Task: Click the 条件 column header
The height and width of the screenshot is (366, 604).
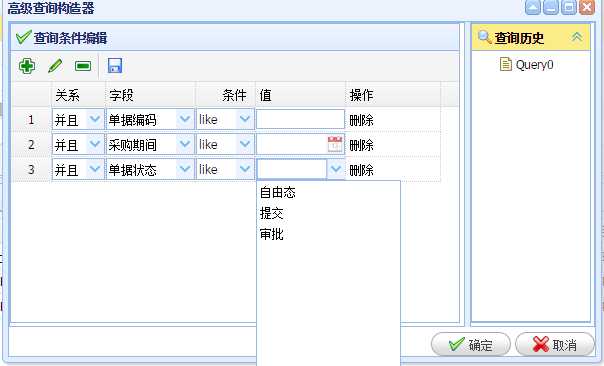Action: tap(226, 95)
